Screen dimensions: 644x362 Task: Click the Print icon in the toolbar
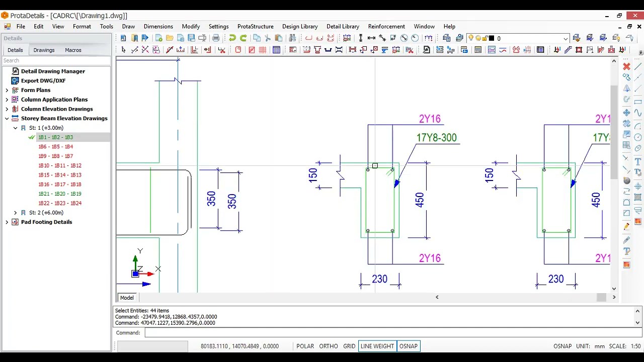(216, 38)
